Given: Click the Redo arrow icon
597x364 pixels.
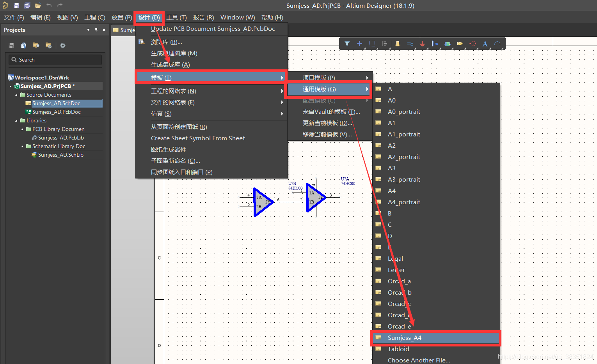Looking at the screenshot, I should tap(60, 5).
